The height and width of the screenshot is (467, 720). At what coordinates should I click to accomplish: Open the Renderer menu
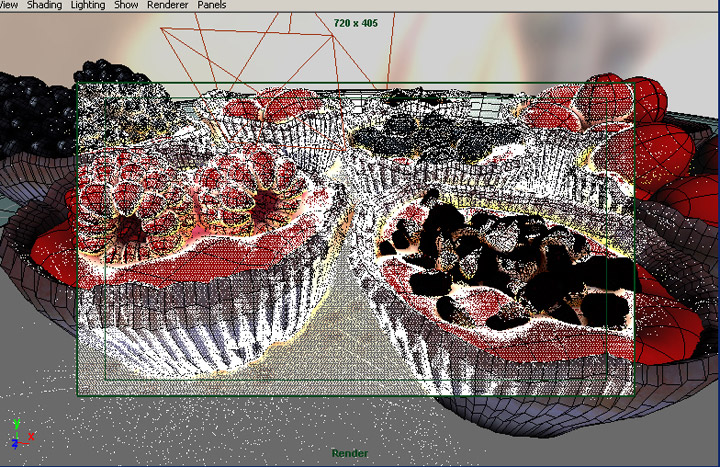point(168,5)
